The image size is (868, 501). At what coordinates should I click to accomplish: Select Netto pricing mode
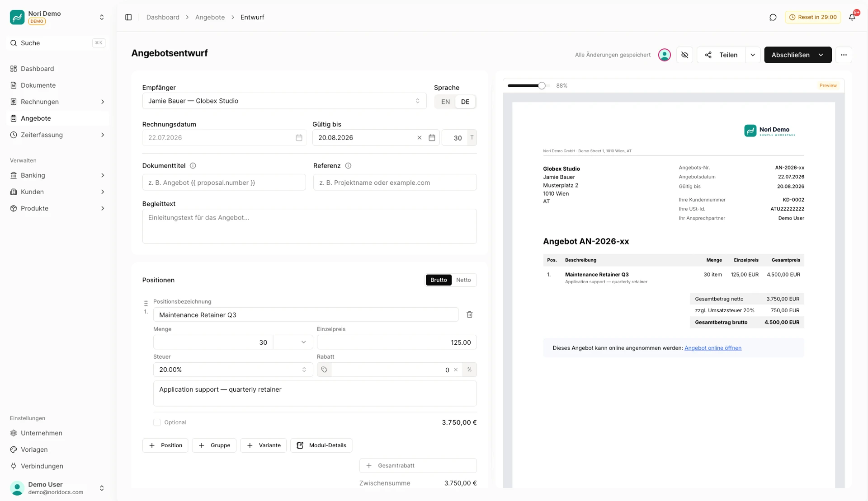pos(463,280)
